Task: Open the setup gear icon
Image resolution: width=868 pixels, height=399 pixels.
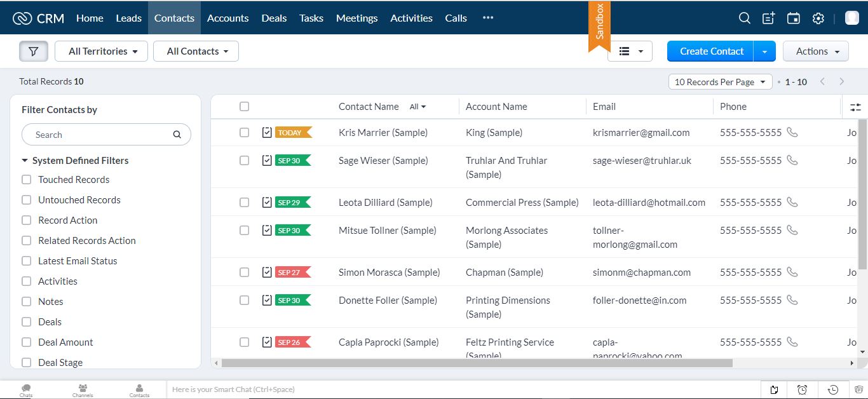Action: pos(818,18)
